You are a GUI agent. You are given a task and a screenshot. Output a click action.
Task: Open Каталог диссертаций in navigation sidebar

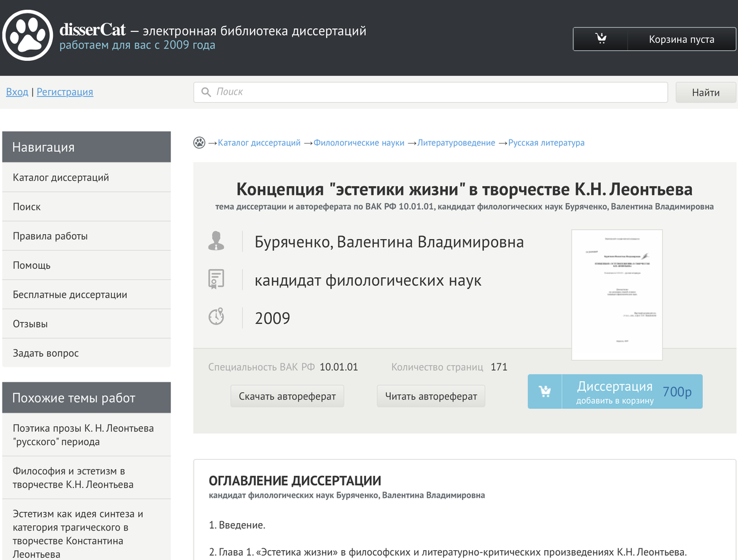tap(87, 178)
